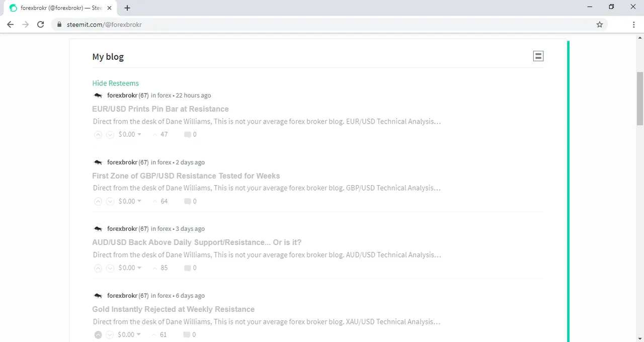644x342 pixels.
Task: Click the '2 days ago' timestamp
Action: pyautogui.click(x=190, y=162)
